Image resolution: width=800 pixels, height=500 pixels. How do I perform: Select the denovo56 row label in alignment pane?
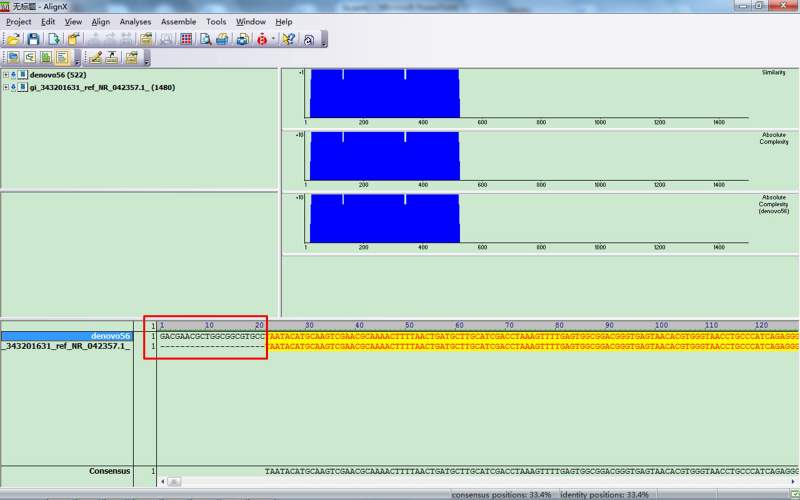pos(67,337)
